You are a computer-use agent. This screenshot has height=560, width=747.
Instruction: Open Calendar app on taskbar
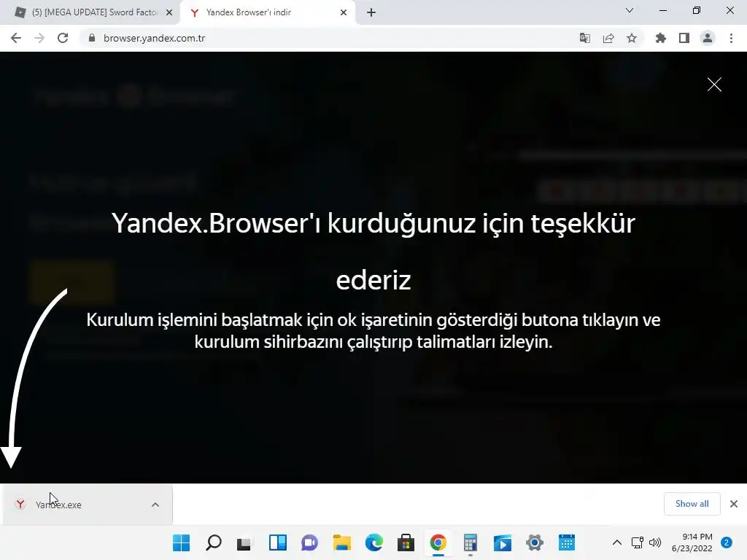point(566,542)
